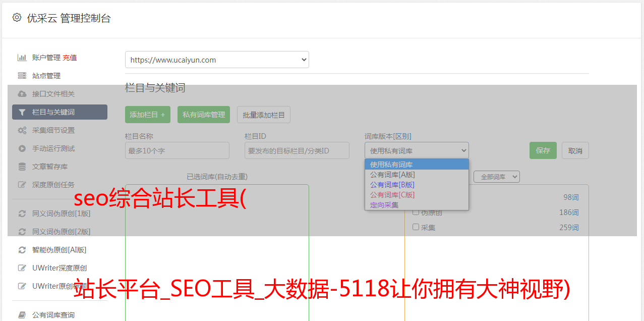The width and height of the screenshot is (644, 321).
Task: Open 公有词库查询 page
Action: (x=53, y=315)
